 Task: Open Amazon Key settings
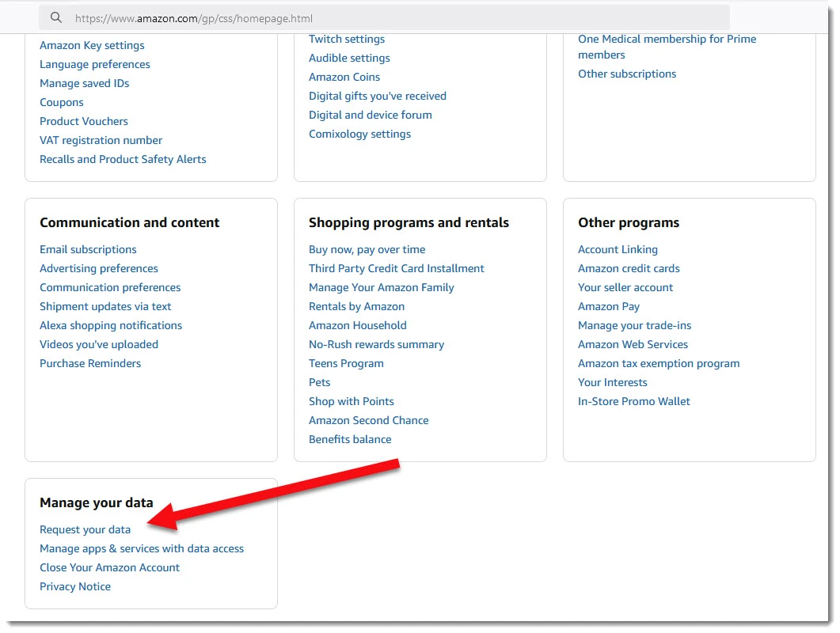[92, 46]
